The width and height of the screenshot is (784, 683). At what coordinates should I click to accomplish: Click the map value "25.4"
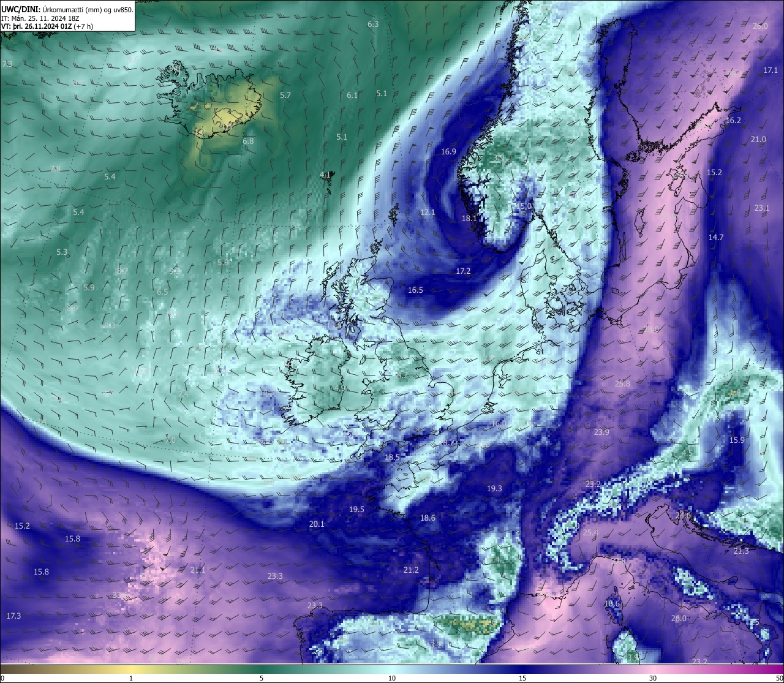590,533
